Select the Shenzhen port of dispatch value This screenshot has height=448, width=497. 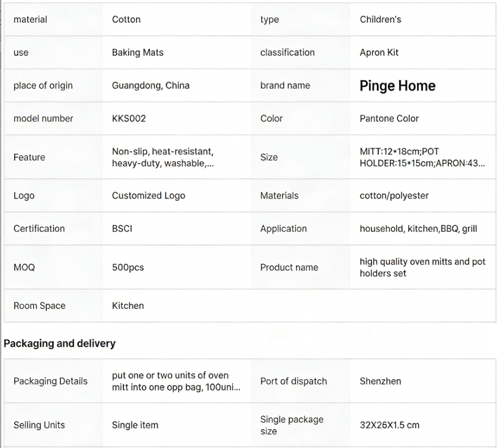[x=380, y=381]
